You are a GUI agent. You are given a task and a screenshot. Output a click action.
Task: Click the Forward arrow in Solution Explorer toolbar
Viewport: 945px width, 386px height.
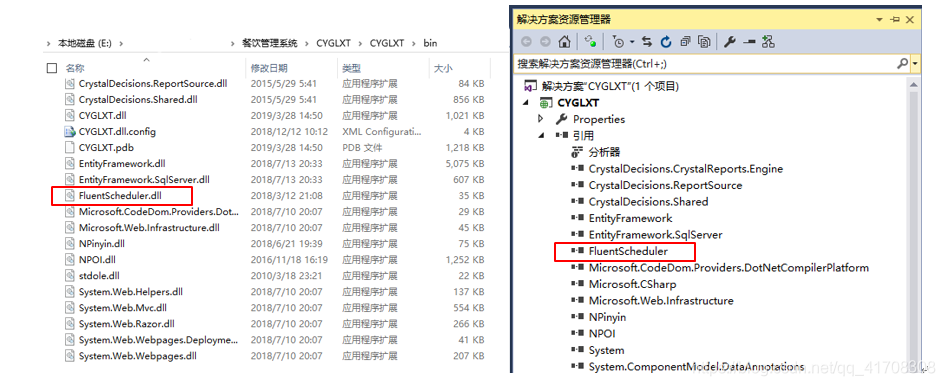(x=545, y=42)
